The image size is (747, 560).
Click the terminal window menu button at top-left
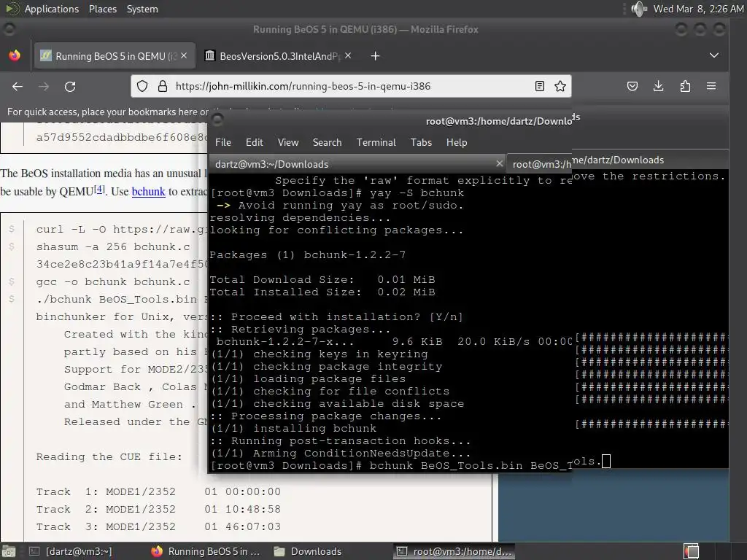tap(217, 120)
